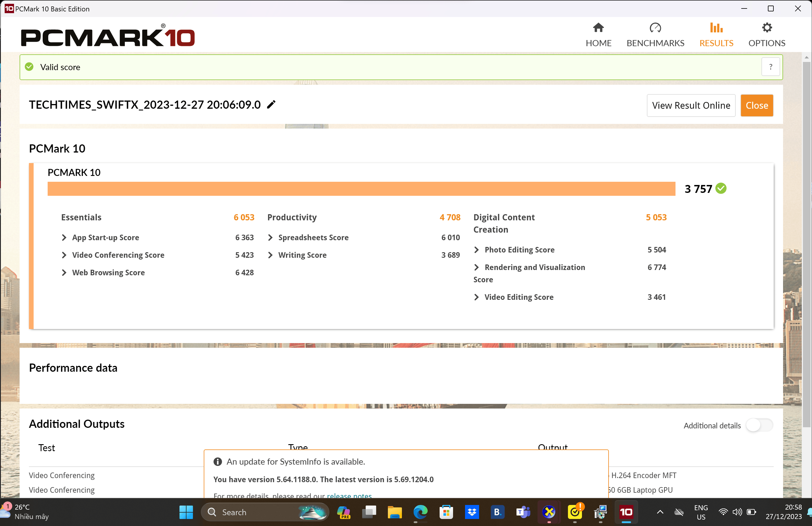Expand Rendering and Visualization Score
This screenshot has height=526, width=812.
477,267
